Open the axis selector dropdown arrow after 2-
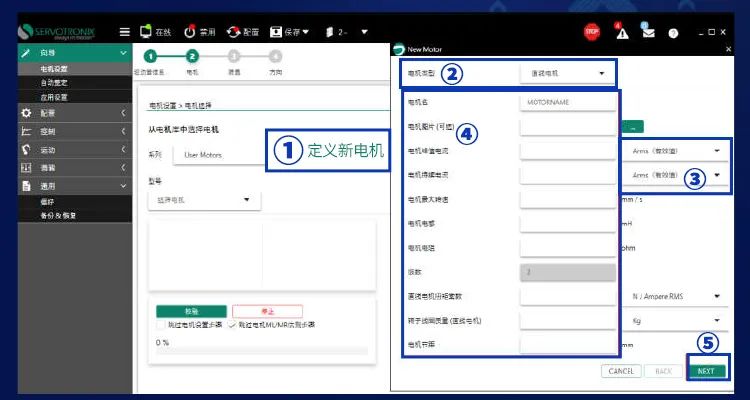 click(x=364, y=32)
